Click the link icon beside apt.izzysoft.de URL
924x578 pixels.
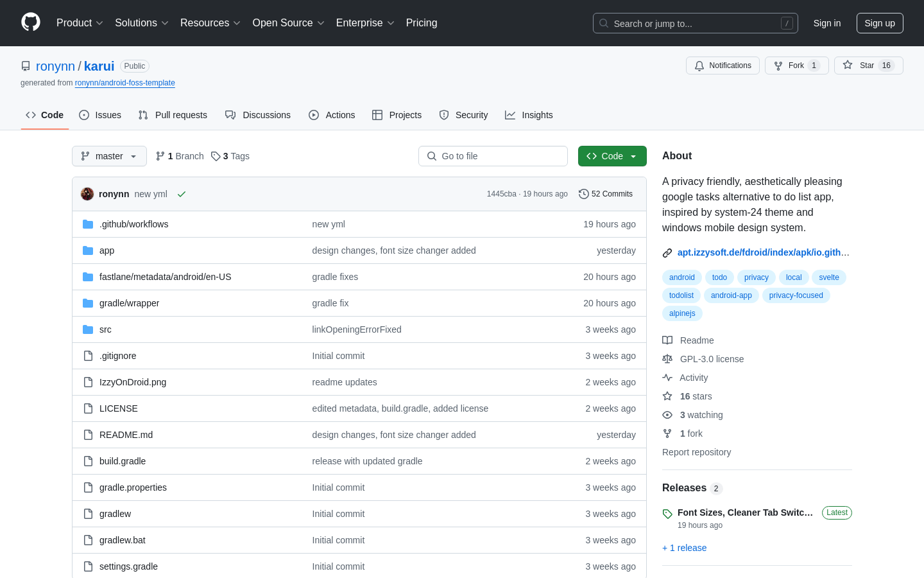tap(667, 253)
